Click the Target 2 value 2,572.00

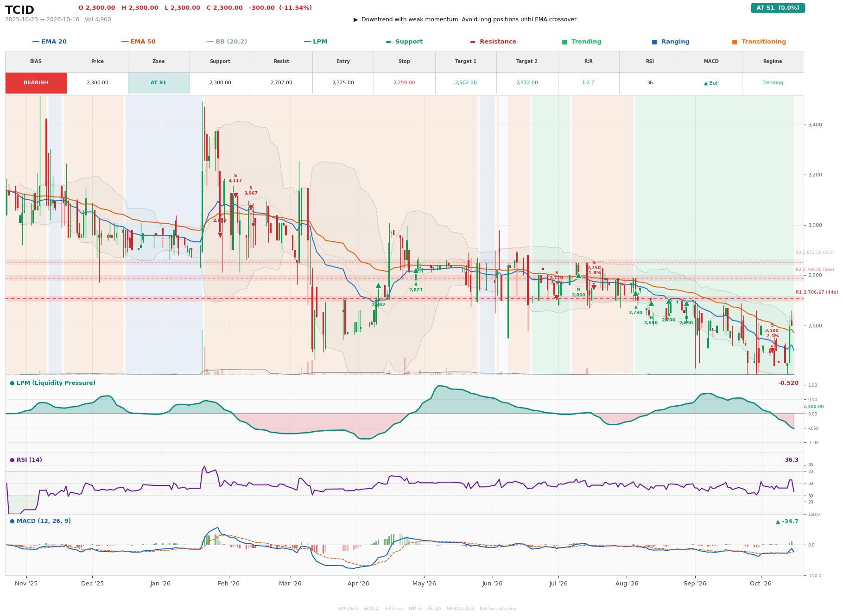pyautogui.click(x=527, y=83)
